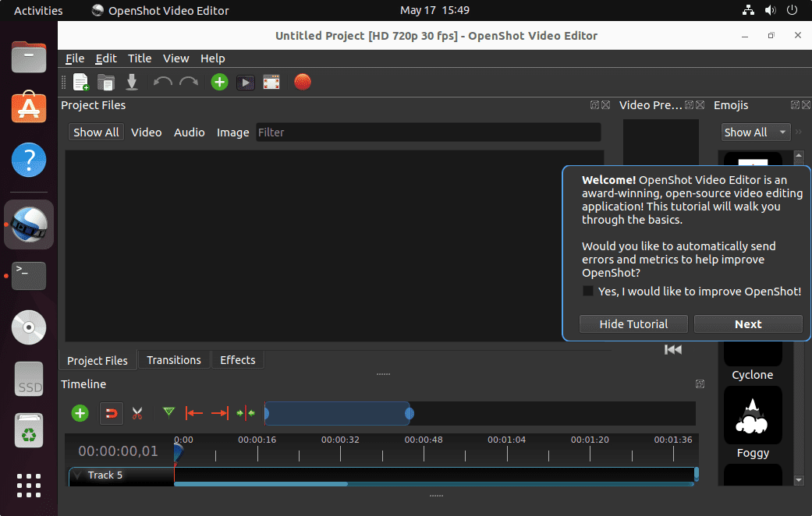
Task: Filter project files by Video
Action: click(146, 133)
